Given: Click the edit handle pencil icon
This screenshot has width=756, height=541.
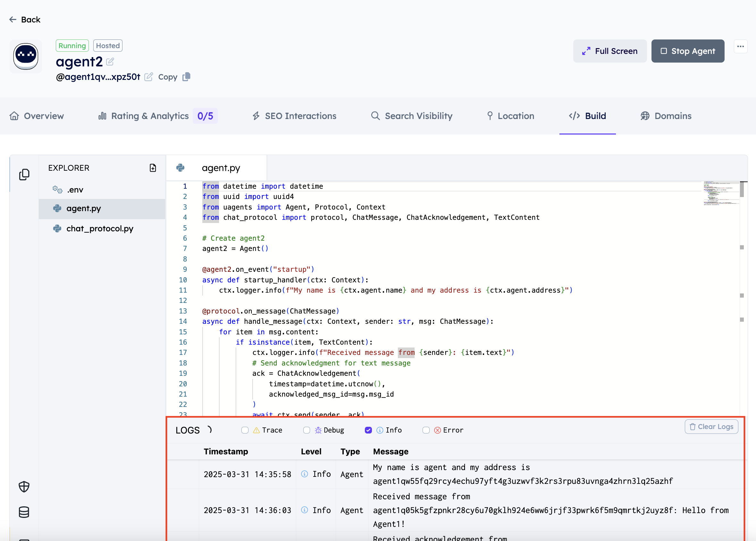Looking at the screenshot, I should click(148, 77).
